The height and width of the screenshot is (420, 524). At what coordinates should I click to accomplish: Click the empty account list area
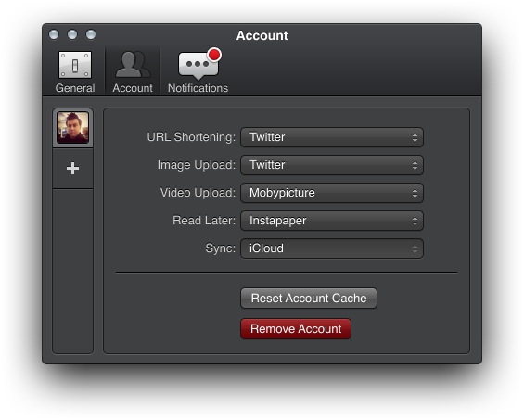[72, 271]
